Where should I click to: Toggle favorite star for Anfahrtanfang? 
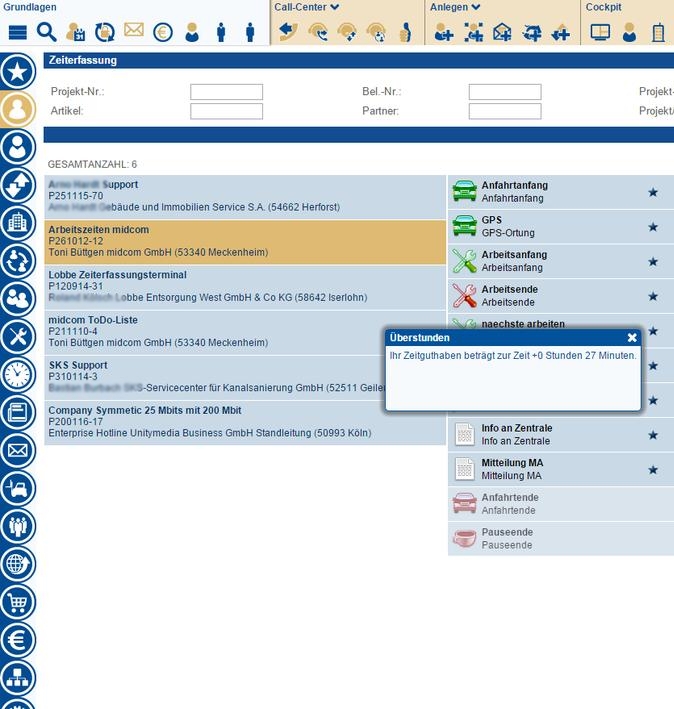(653, 193)
